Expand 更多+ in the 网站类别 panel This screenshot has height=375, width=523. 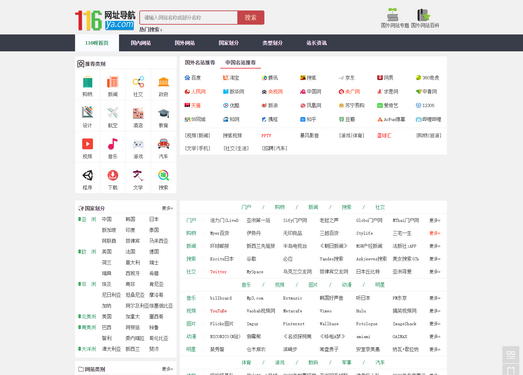pyautogui.click(x=167, y=369)
